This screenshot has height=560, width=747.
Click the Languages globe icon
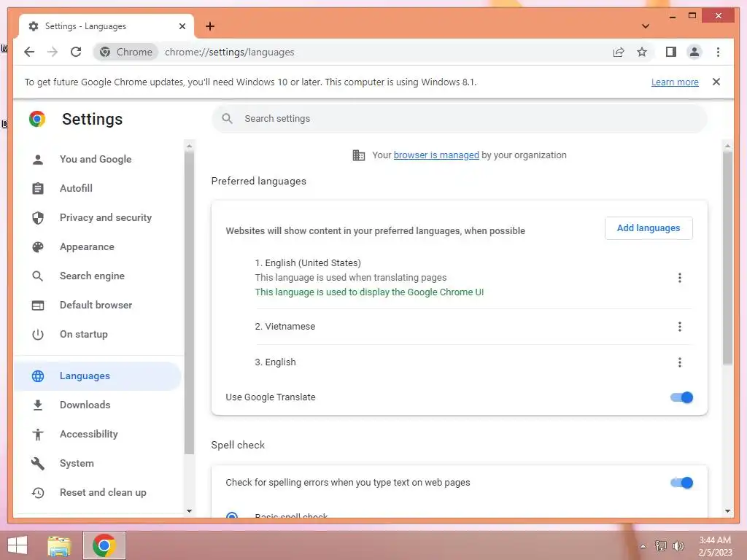click(38, 376)
